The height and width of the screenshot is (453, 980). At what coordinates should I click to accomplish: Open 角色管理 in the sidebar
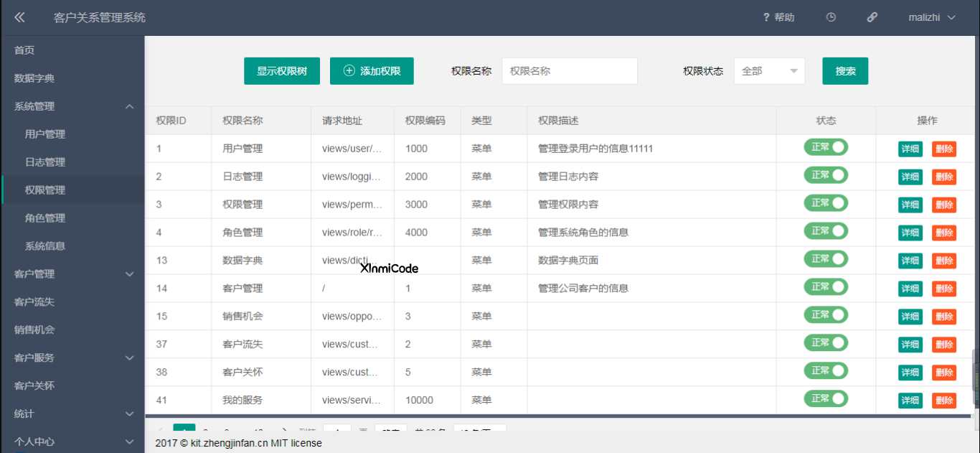tap(45, 218)
